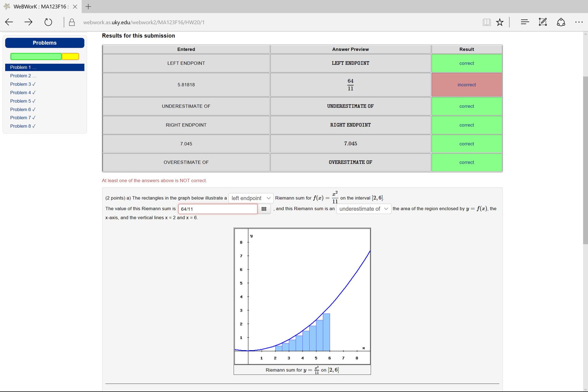
Task: Click the Riemann sum value input field
Action: pos(218,209)
